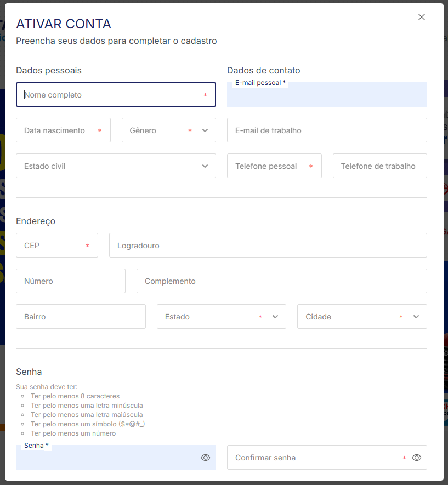
Task: Focus the E-mail pessoal field
Action: pyautogui.click(x=327, y=96)
